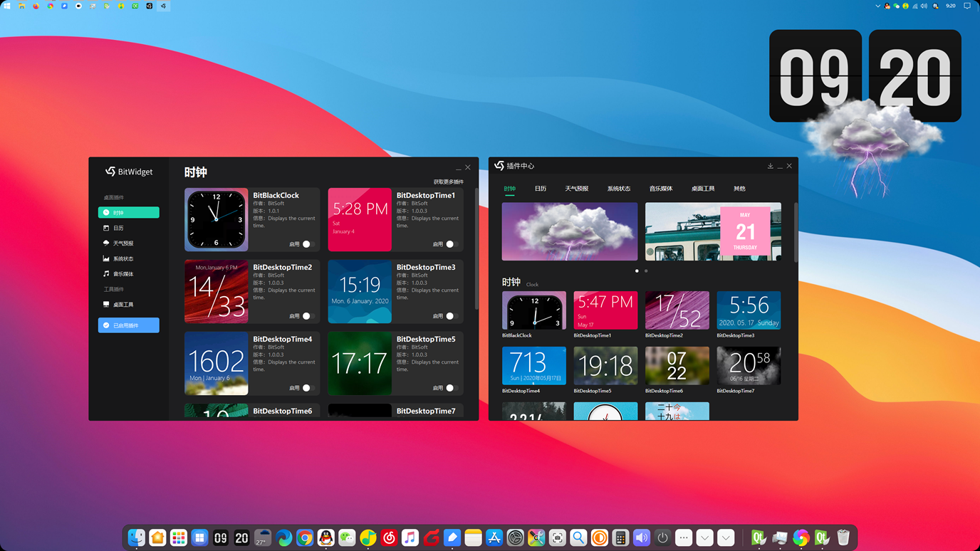
Task: Select the 天气预报 weather forecast sidebar icon
Action: [128, 243]
